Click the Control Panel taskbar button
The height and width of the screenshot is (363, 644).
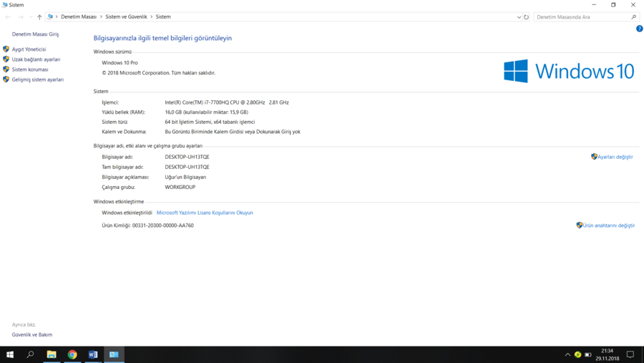click(x=114, y=354)
